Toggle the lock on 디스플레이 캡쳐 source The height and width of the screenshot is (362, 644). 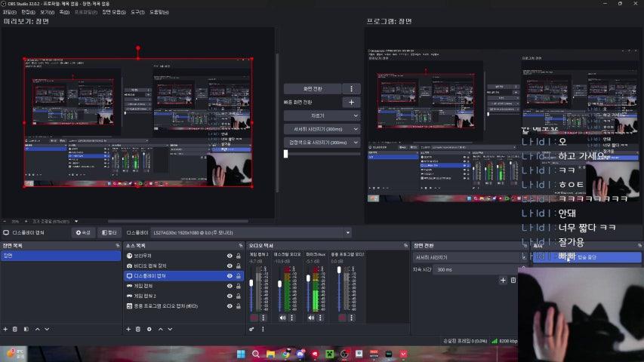239,276
